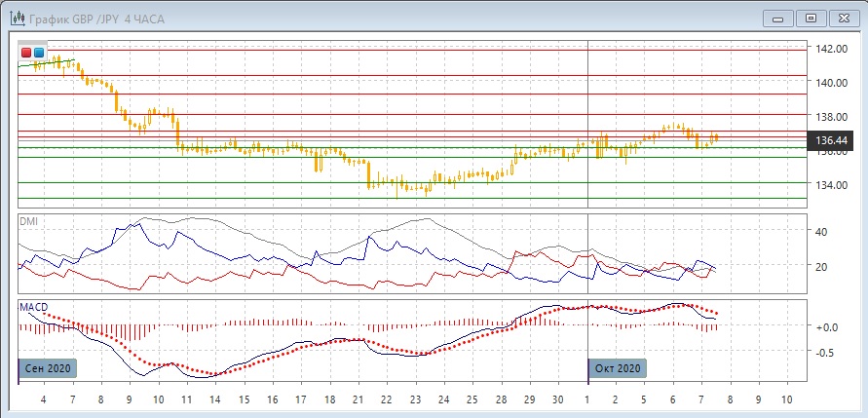Click the 134.00 price axis label
The image size is (868, 418).
[830, 185]
